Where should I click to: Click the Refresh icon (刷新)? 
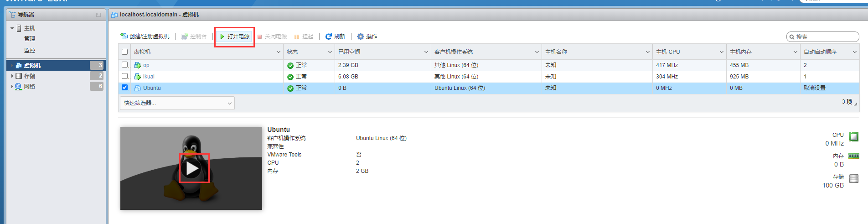click(328, 36)
